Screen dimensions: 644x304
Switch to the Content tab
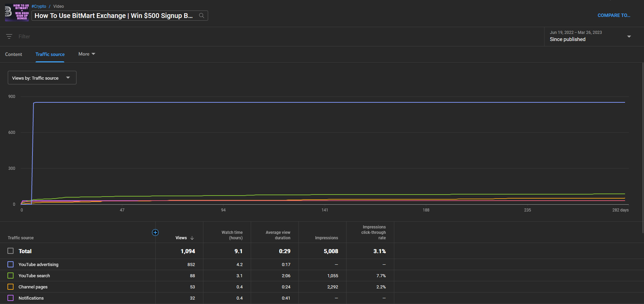coord(14,54)
